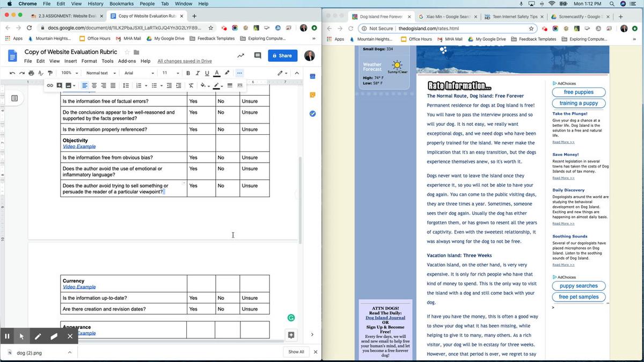The image size is (644, 362).
Task: Open line spacing options
Action: (x=126, y=85)
